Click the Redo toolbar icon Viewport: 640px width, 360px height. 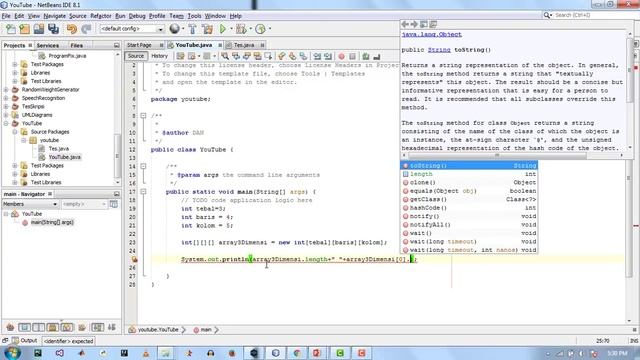(x=86, y=29)
